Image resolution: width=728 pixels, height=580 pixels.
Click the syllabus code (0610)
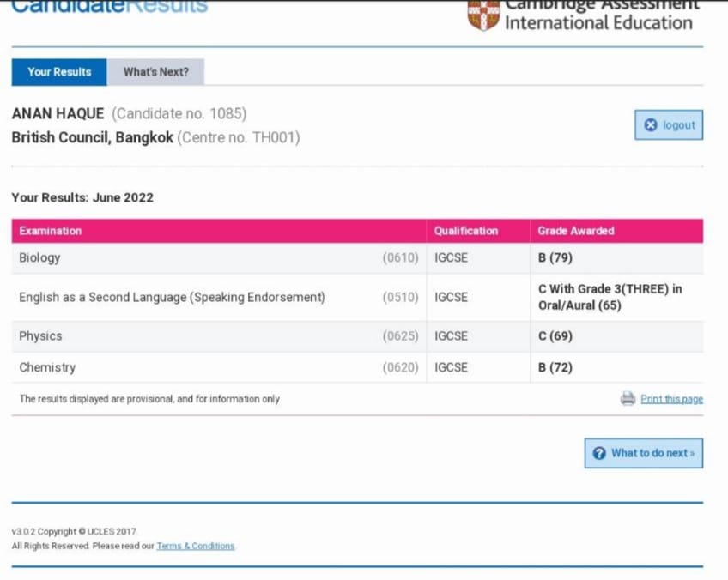click(400, 258)
